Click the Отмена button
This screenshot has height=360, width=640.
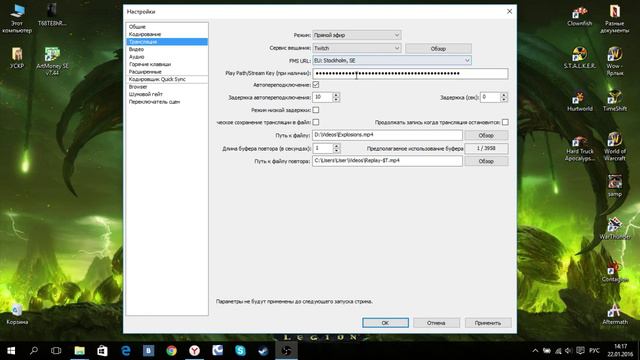tap(436, 323)
